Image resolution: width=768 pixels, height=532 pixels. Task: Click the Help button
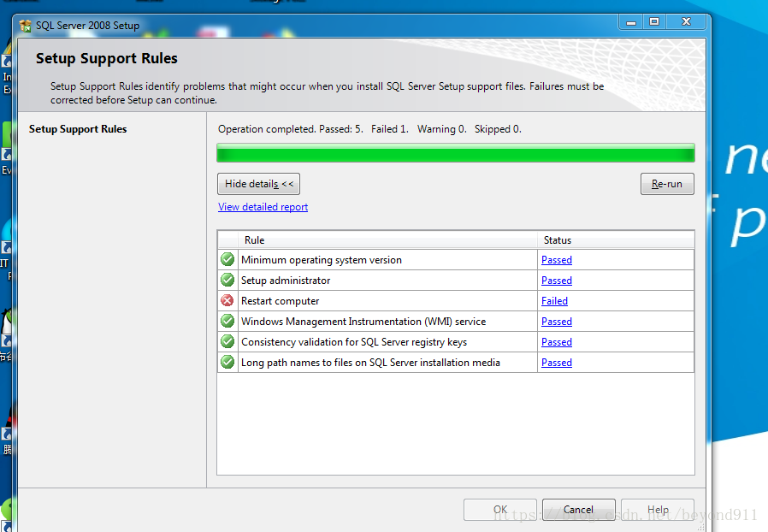[x=658, y=510]
